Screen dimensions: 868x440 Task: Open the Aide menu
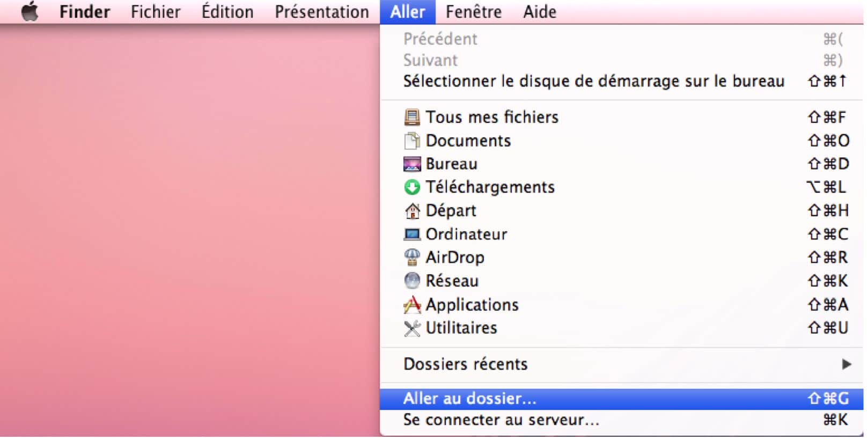540,12
